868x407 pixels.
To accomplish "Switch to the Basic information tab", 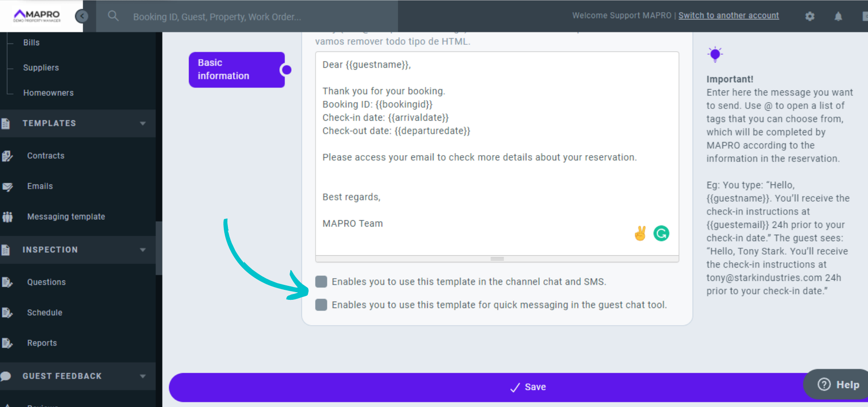I will click(236, 69).
